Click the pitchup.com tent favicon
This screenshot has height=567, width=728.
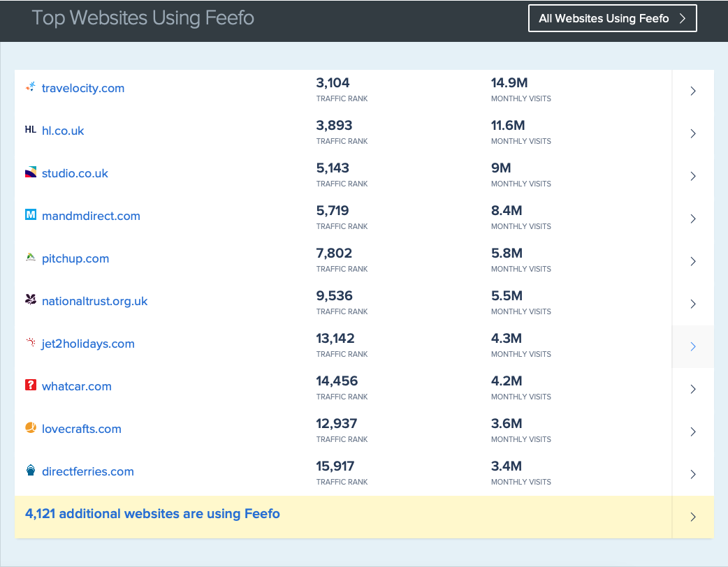[31, 257]
